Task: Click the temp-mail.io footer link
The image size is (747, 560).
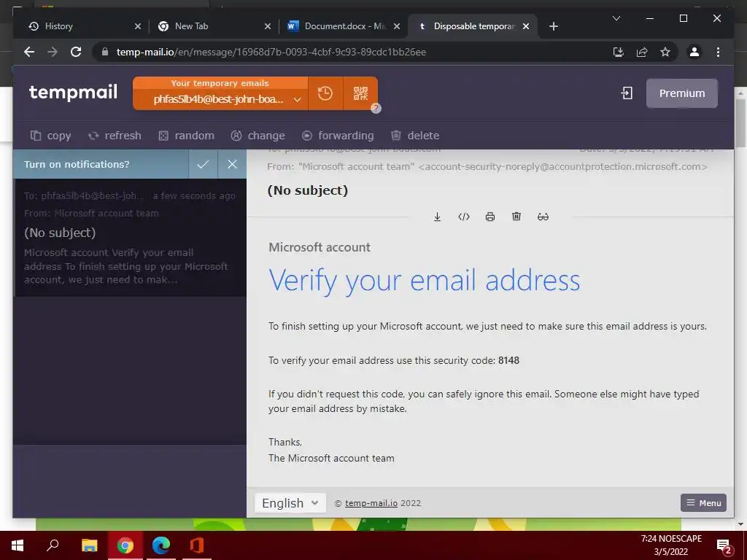Action: click(x=371, y=503)
